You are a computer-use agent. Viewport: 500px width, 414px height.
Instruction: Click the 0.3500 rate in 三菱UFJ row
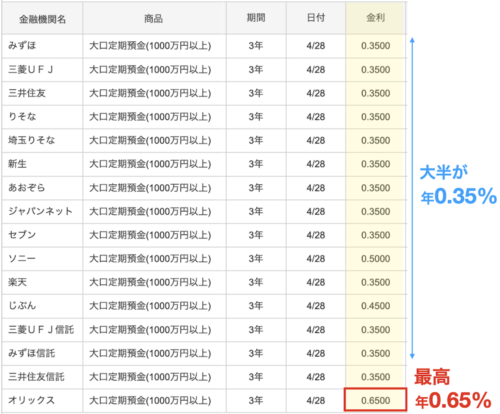click(376, 70)
